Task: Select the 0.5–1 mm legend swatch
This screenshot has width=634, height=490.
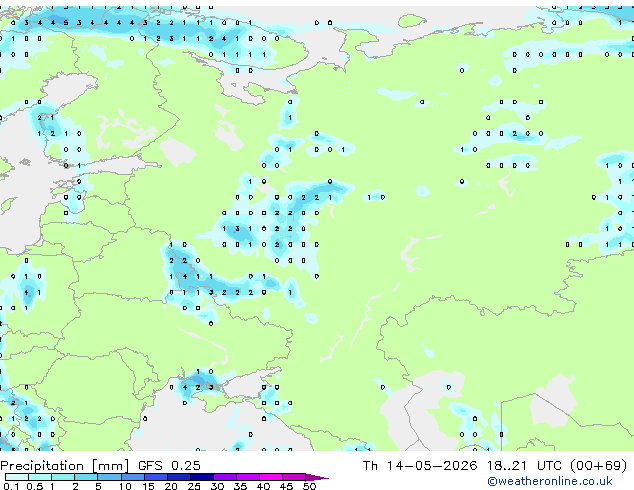Action: (40, 477)
